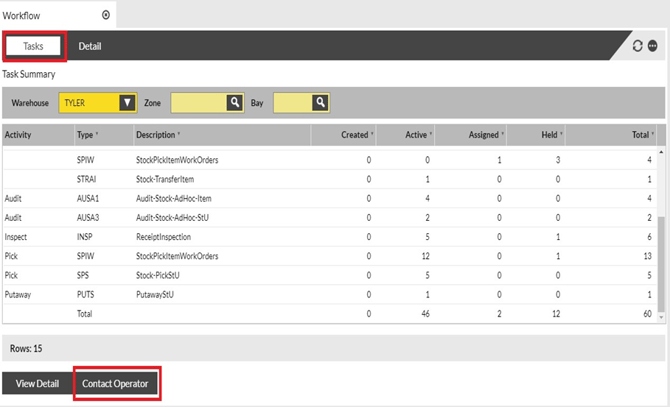The width and height of the screenshot is (670, 407).
Task: Click the Bay search magnifier icon
Action: pyautogui.click(x=320, y=102)
